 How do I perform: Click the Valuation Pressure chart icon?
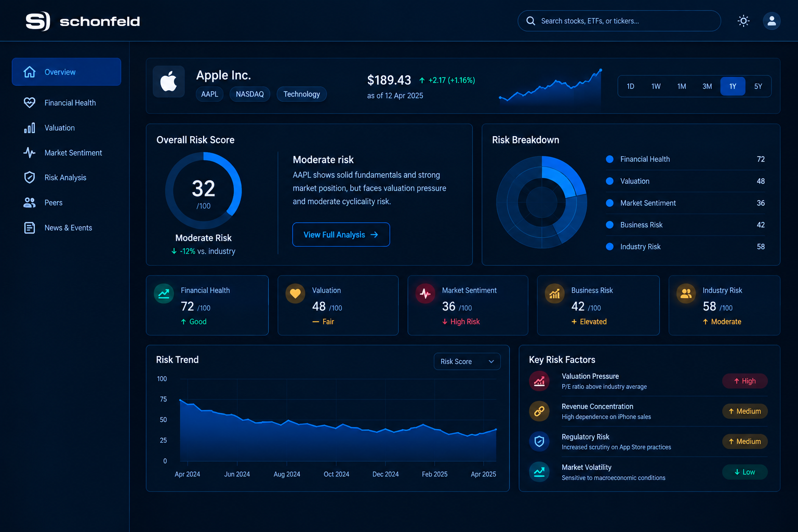click(x=539, y=381)
